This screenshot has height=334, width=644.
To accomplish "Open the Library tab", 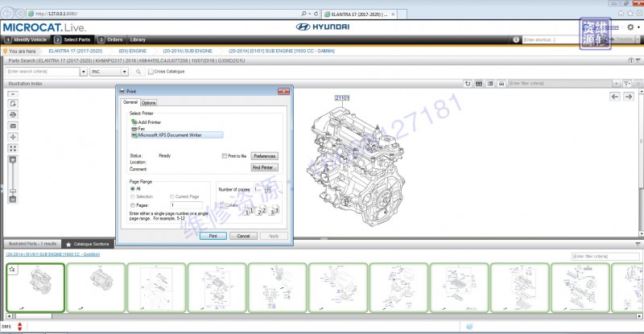I will 138,39.
